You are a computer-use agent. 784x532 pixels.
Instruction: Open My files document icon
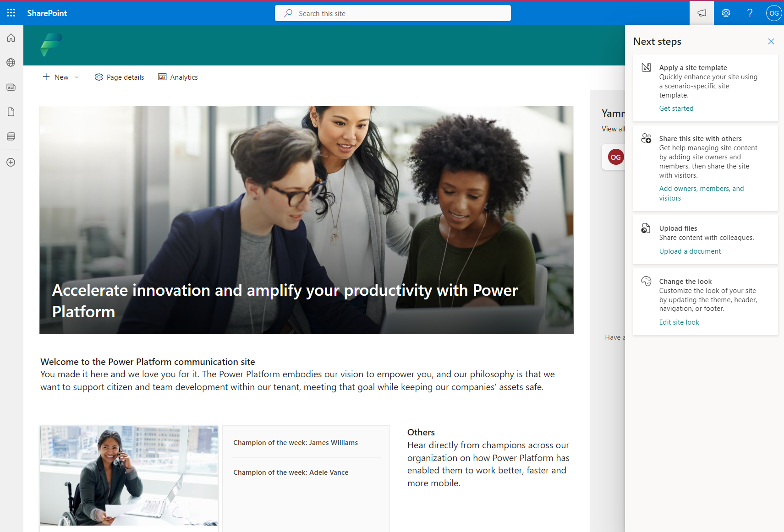pos(11,112)
